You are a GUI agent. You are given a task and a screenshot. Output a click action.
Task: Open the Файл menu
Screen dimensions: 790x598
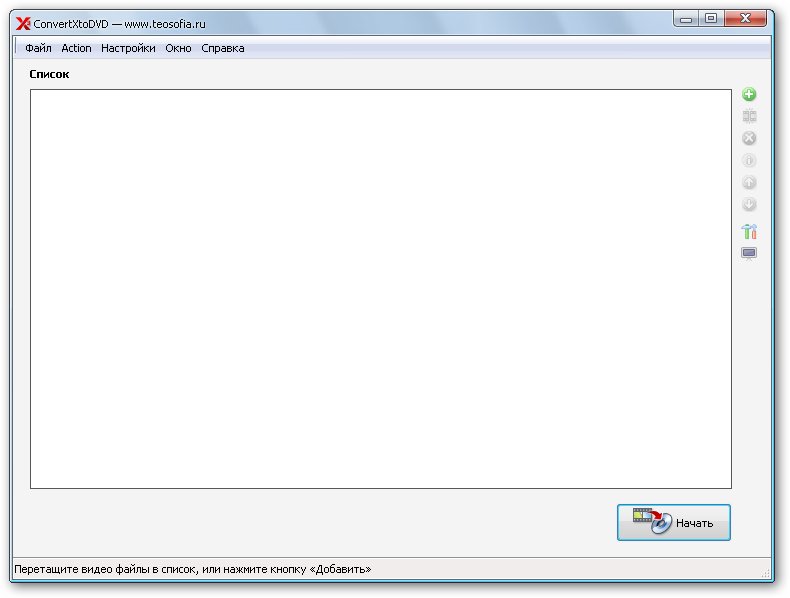(x=38, y=48)
